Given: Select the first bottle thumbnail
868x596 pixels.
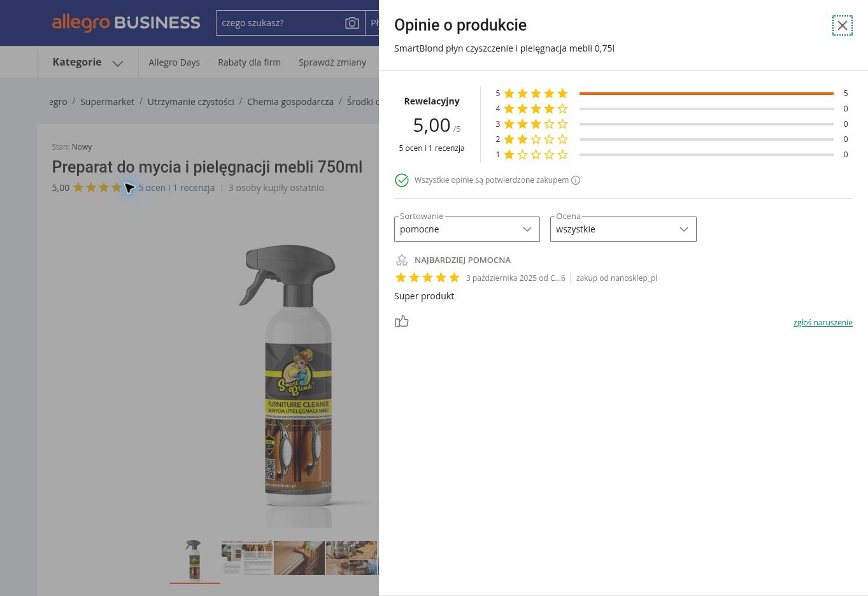Looking at the screenshot, I should click(194, 559).
